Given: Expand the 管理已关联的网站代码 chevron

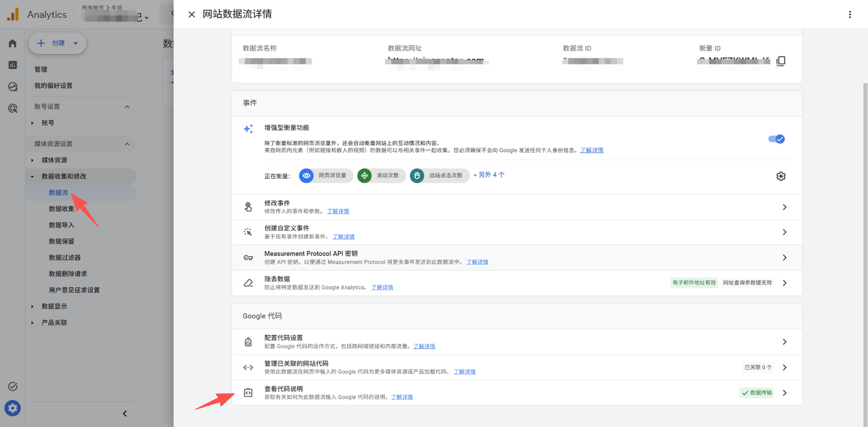Looking at the screenshot, I should 784,367.
